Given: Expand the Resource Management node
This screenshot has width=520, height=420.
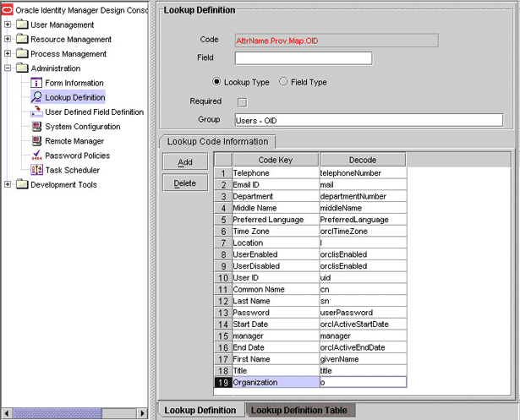Looking at the screenshot, I should (8, 39).
